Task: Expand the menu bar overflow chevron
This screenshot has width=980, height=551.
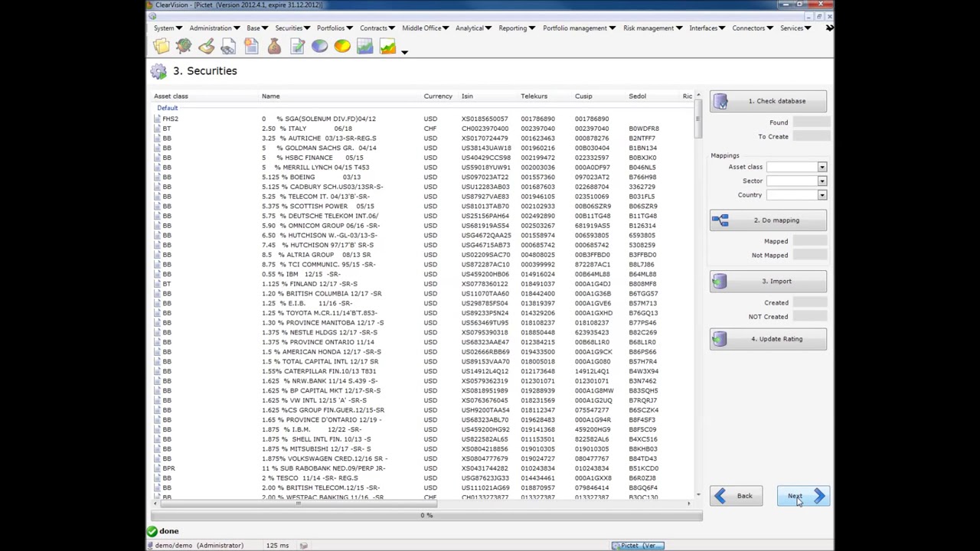Action: pyautogui.click(x=829, y=28)
